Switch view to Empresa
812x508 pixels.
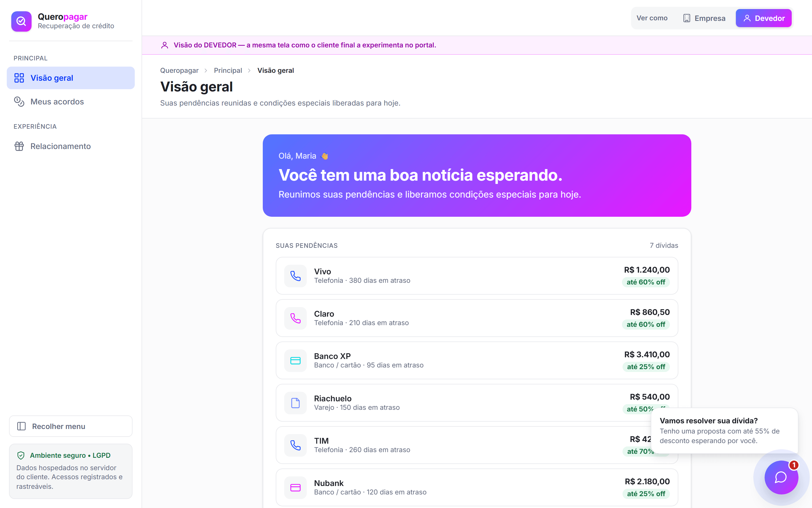(704, 18)
